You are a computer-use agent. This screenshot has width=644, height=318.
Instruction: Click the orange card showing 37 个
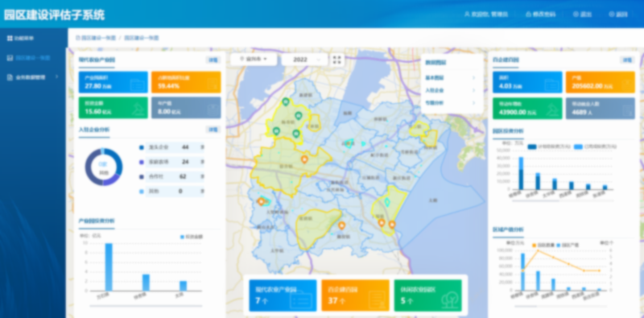tap(355, 295)
